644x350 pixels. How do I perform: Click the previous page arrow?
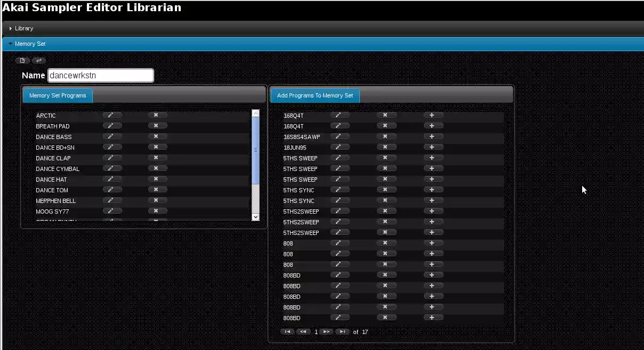pyautogui.click(x=303, y=331)
